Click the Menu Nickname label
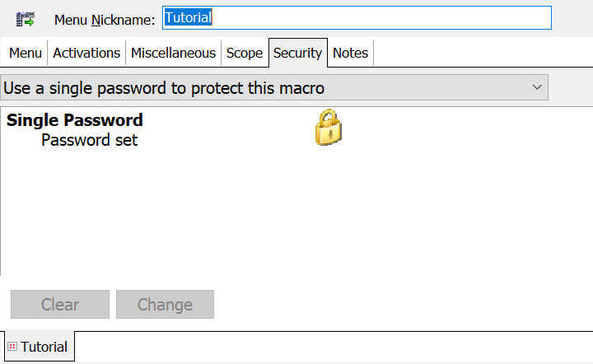Image resolution: width=593 pixels, height=364 pixels. tap(105, 19)
